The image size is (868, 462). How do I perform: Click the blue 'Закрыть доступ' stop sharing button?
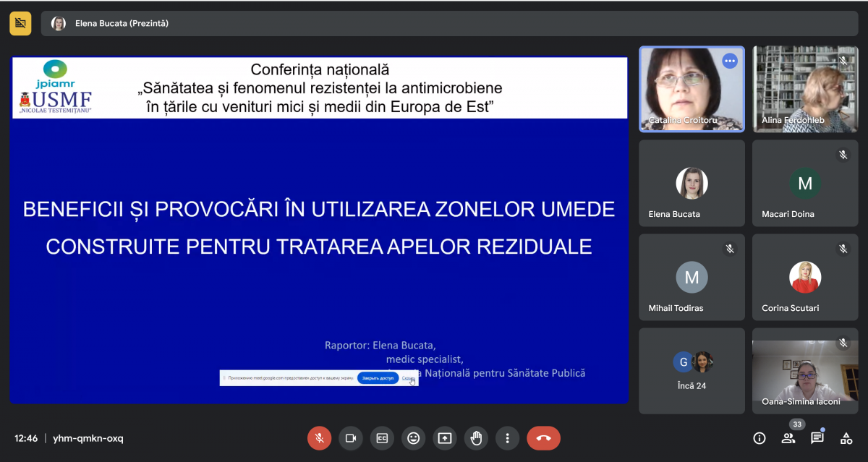point(378,378)
